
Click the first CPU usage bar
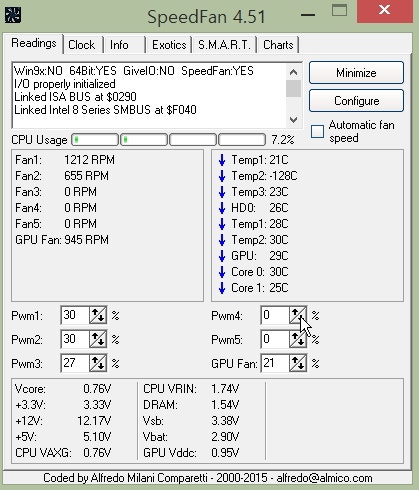pos(95,140)
